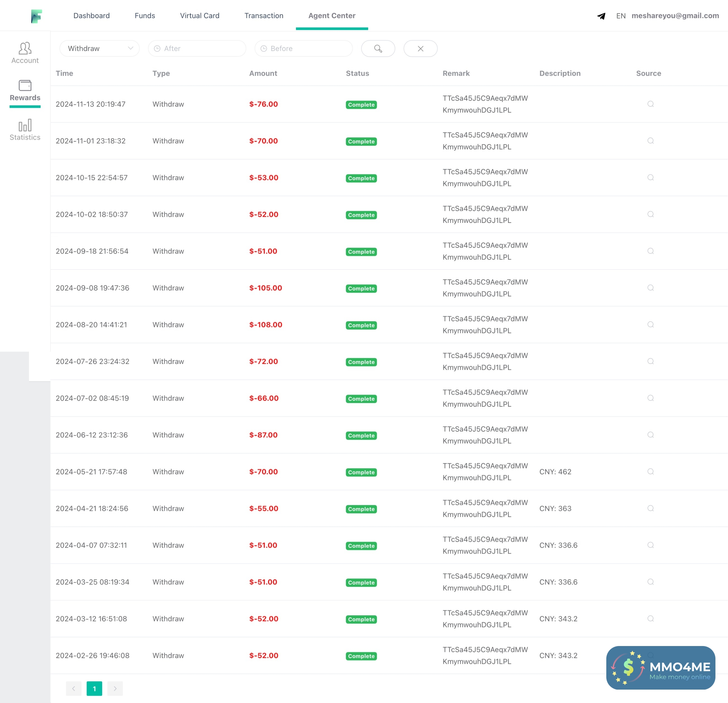Open the meshareyou@gmail.com account menu
This screenshot has height=703, width=728.
[675, 16]
